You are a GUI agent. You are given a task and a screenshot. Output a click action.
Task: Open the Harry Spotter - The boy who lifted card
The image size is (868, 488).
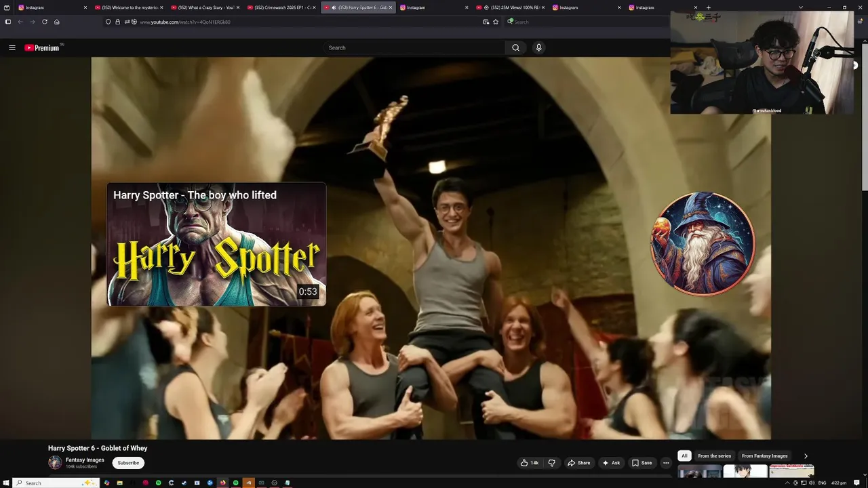[x=216, y=244]
